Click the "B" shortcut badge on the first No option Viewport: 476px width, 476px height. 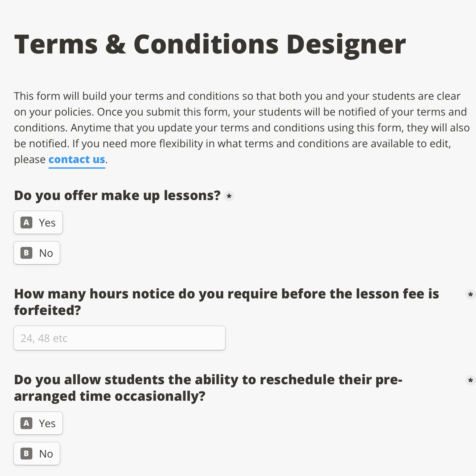click(x=26, y=253)
